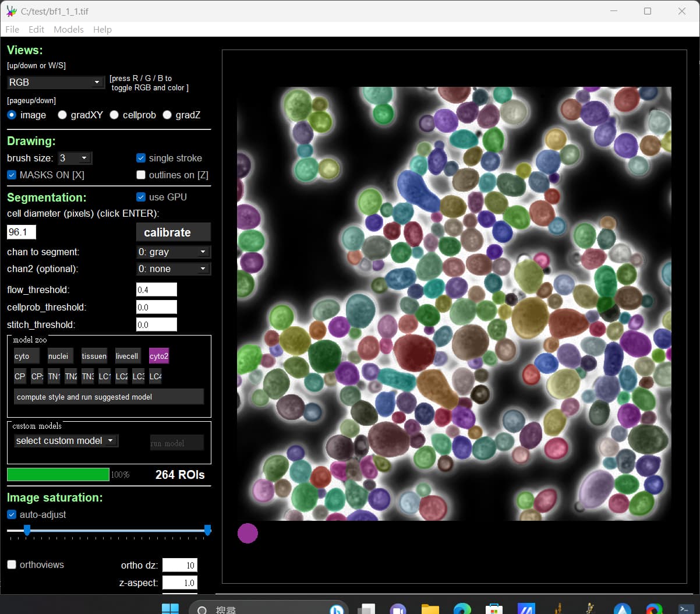Open the chan to segment dropdown
700x614 pixels.
pyautogui.click(x=173, y=252)
